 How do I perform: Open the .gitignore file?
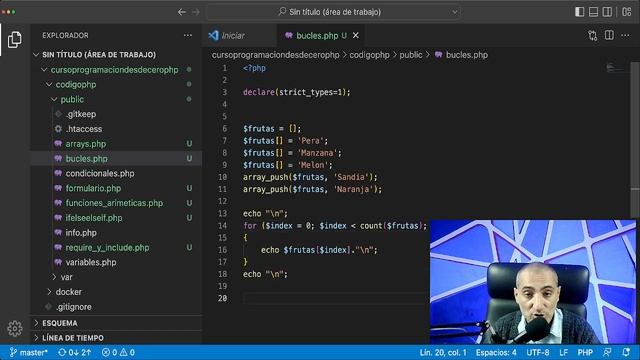(74, 307)
